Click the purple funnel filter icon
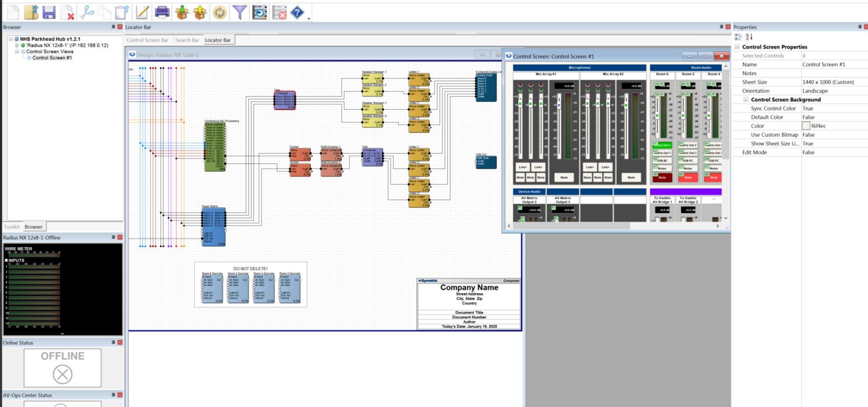The height and width of the screenshot is (407, 868). [x=240, y=12]
